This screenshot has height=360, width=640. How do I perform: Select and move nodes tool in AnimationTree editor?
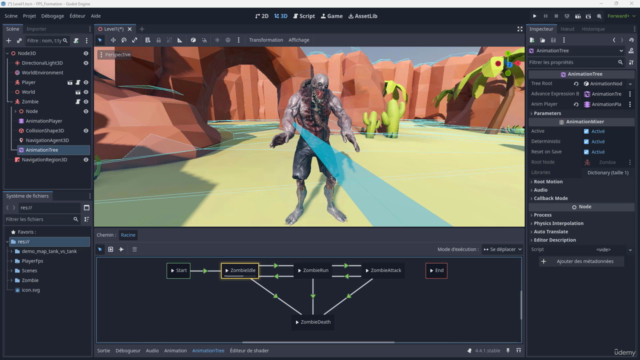coord(100,249)
